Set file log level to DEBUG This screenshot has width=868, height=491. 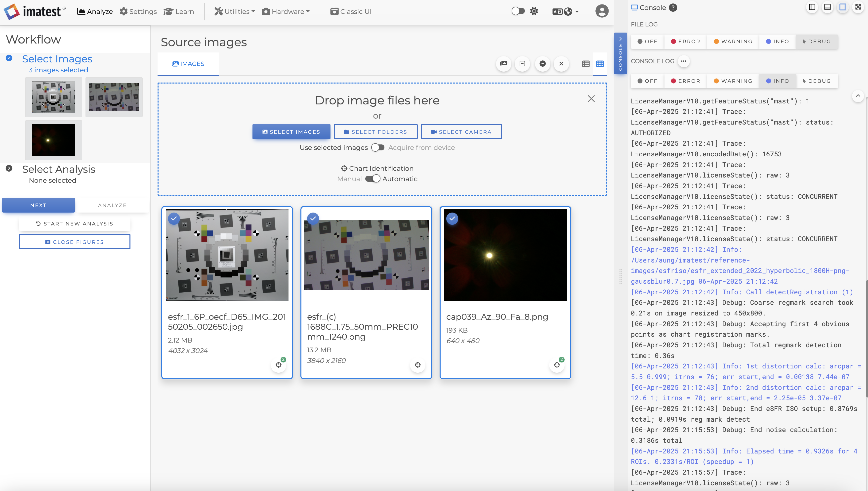point(816,42)
